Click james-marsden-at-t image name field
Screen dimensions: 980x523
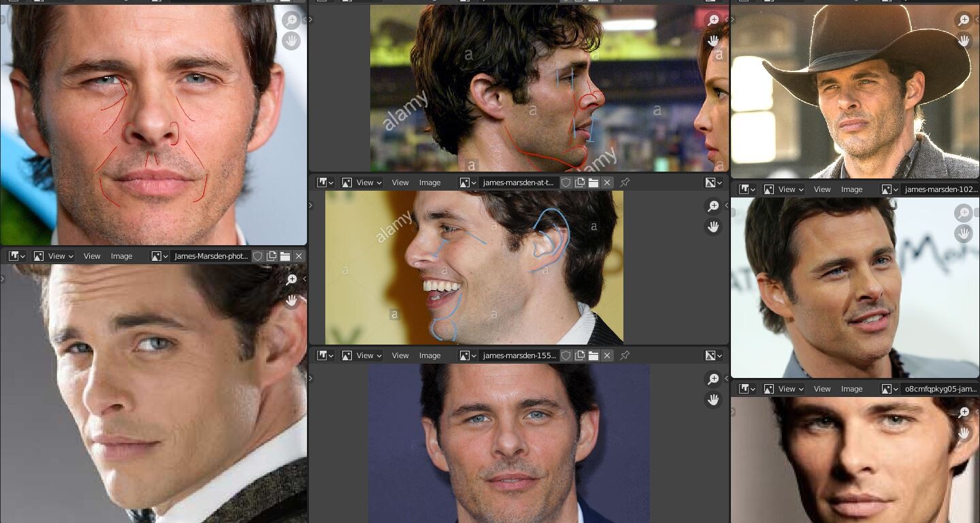(519, 183)
